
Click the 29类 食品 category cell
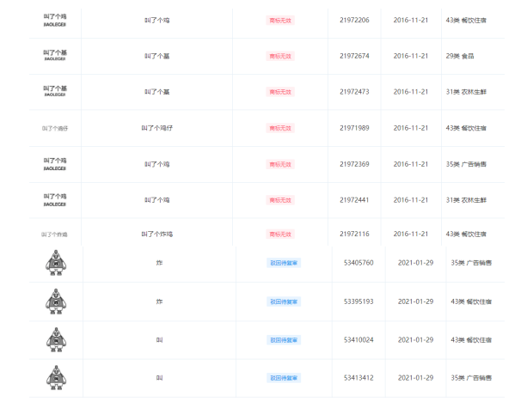(460, 56)
